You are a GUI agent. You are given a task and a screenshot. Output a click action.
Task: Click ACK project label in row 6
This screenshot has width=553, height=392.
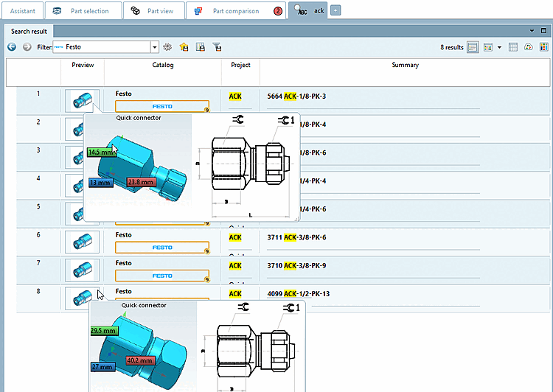(235, 237)
